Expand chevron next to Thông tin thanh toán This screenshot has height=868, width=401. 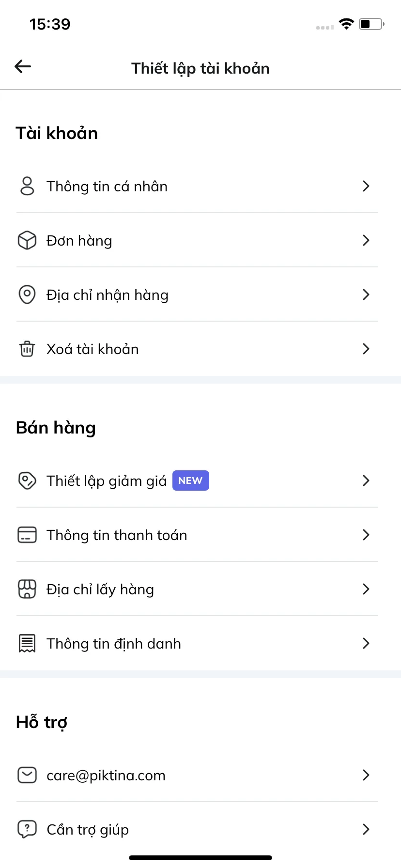(366, 535)
